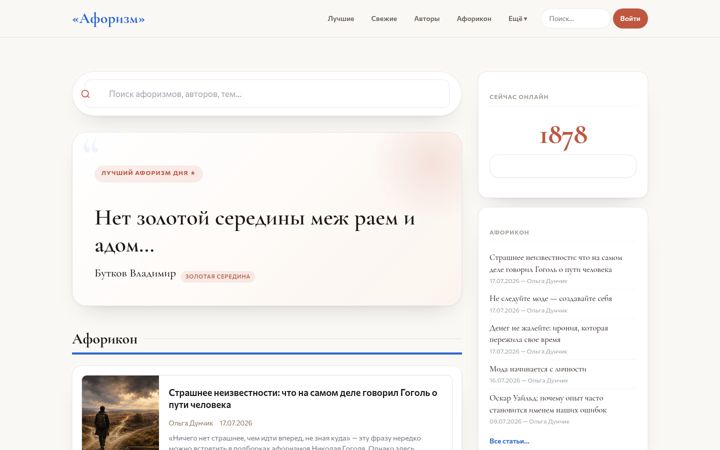Open the wanderer article thumbnail
Viewport: 720px width, 450px height.
coord(120,413)
